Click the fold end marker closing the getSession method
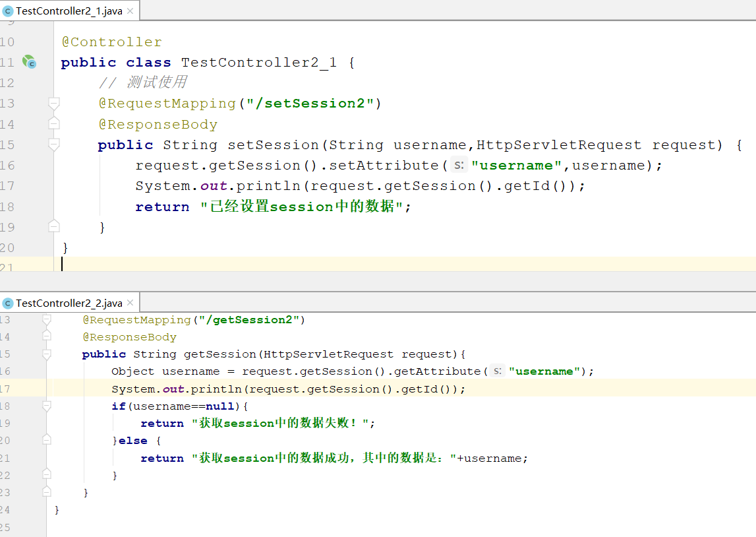 [x=47, y=491]
